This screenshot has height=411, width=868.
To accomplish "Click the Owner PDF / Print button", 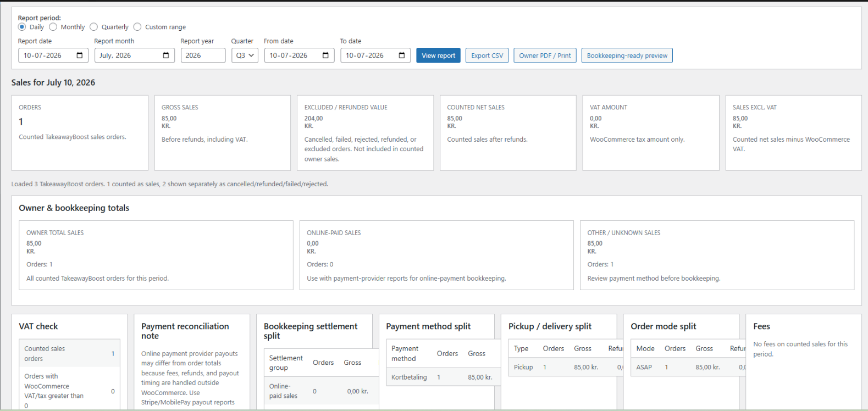I will tap(545, 55).
